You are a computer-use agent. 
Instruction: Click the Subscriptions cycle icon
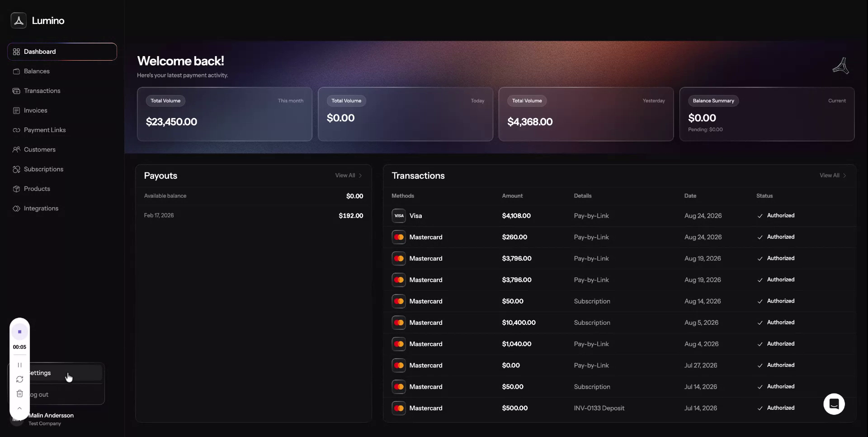(x=16, y=169)
